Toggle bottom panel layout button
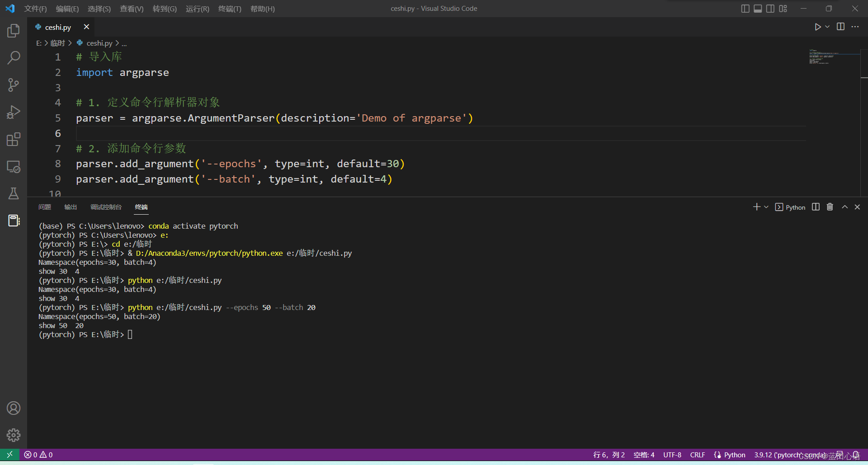Screen dimensions: 868x465 click(x=758, y=9)
